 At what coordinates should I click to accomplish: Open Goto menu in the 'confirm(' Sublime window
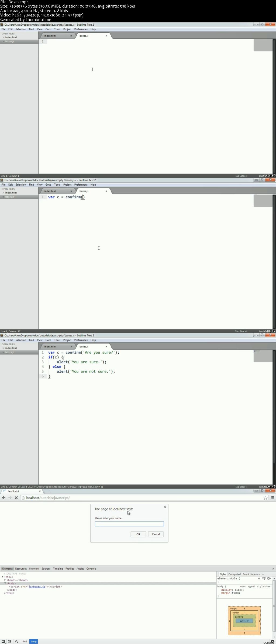[48, 185]
